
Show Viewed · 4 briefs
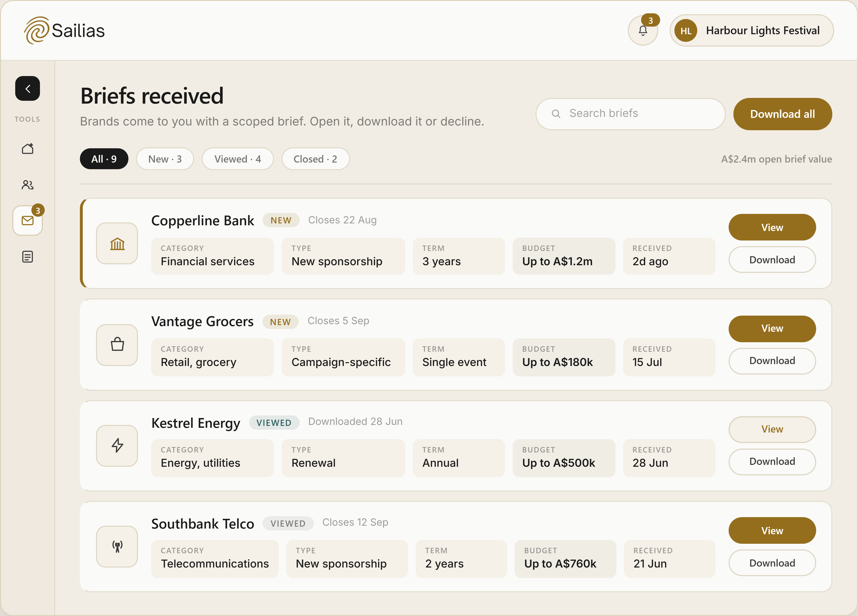[x=238, y=159]
